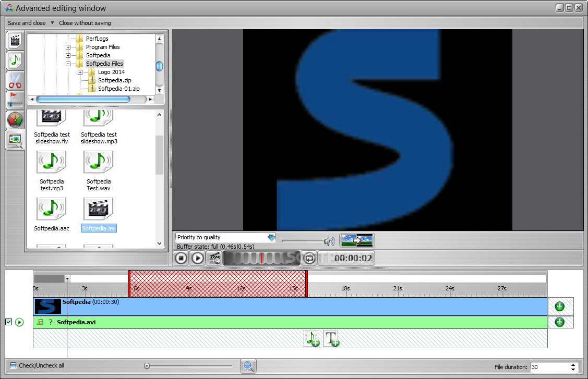This screenshot has width=588, height=379.
Task: Play the Softpedia.avi audio track preview
Action: [x=19, y=322]
